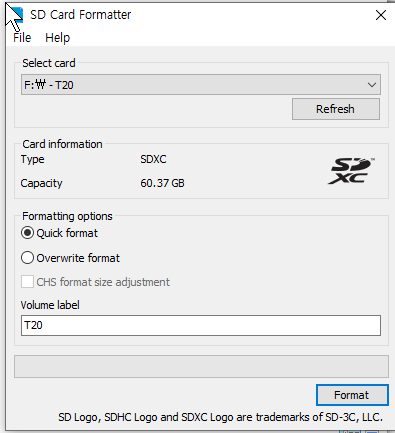Select the Quick format radio button
This screenshot has width=395, height=433.
point(27,233)
